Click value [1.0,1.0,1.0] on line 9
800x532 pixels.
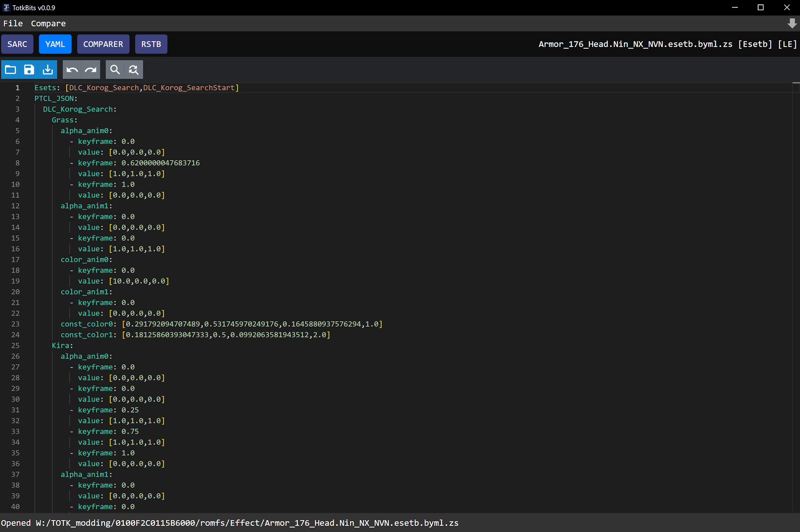tap(137, 174)
